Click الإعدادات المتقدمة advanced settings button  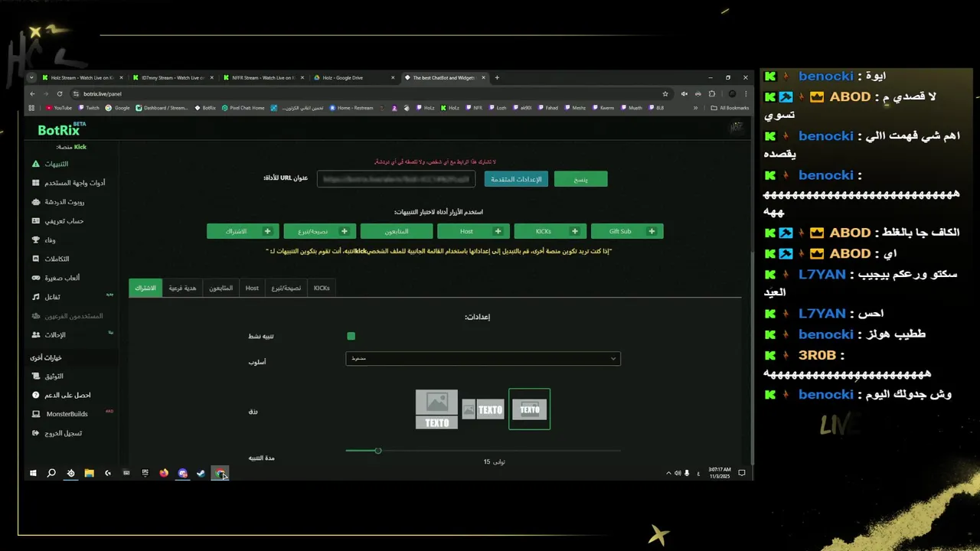(516, 179)
